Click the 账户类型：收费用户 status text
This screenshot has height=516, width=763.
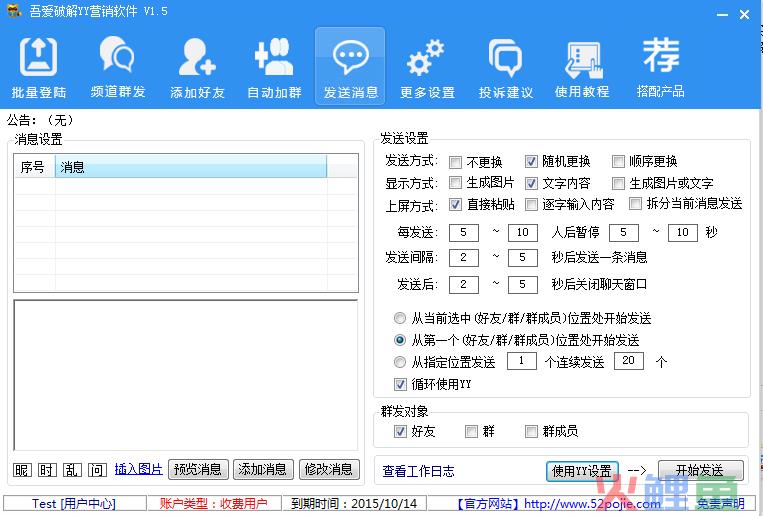pos(213,504)
